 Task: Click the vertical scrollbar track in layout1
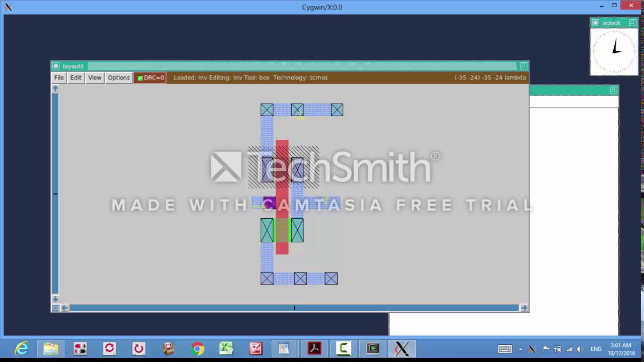(55, 194)
